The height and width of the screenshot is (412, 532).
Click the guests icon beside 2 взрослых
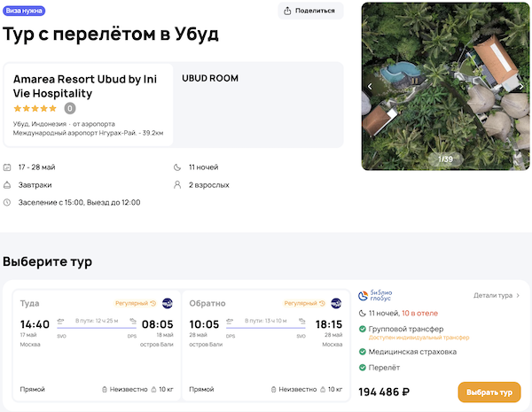(177, 184)
